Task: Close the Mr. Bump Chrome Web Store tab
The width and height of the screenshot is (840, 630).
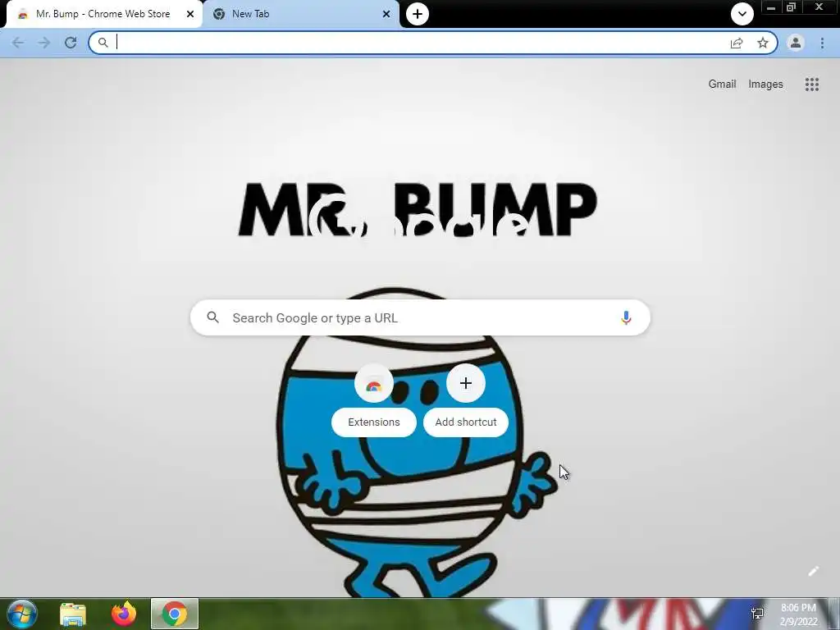Action: pyautogui.click(x=190, y=14)
